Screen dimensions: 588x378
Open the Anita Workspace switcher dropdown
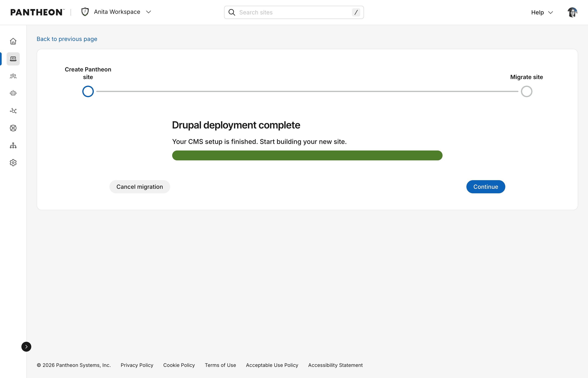point(116,12)
